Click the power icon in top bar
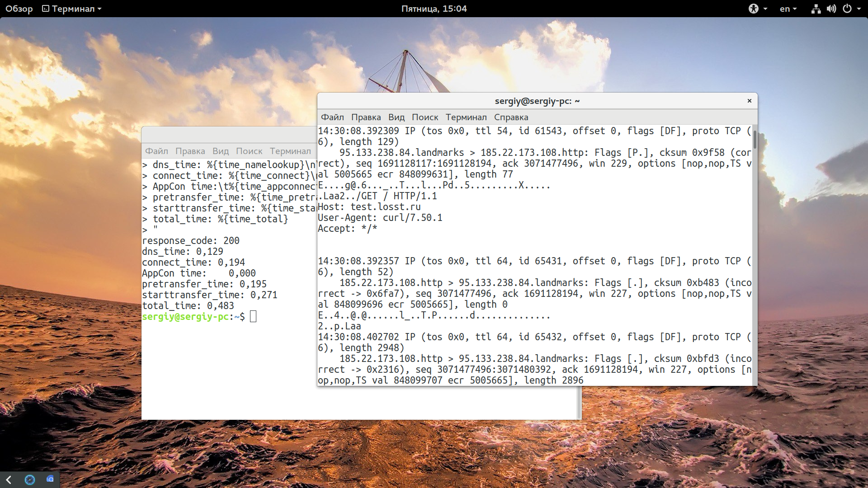 pyautogui.click(x=847, y=9)
